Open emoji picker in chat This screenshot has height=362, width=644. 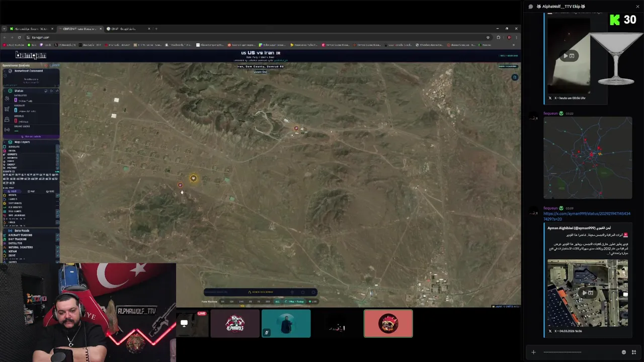(624, 352)
